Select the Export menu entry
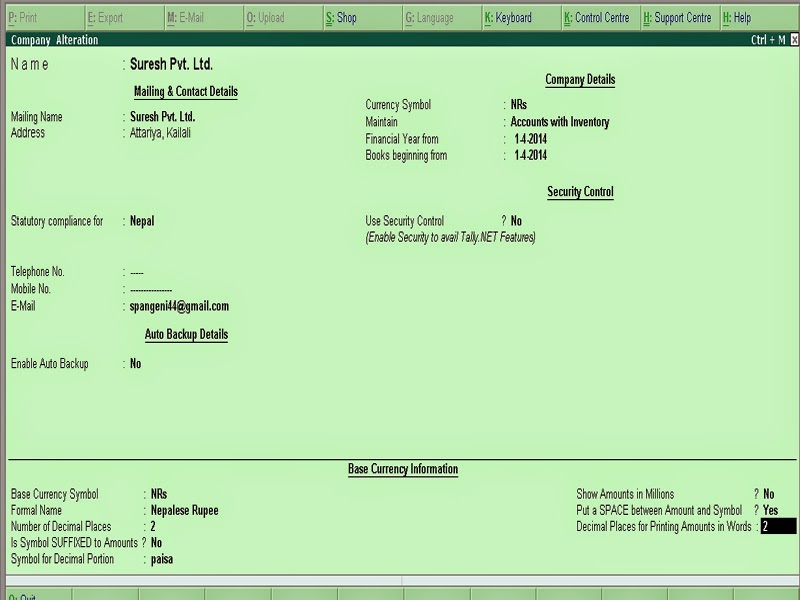 click(x=108, y=17)
